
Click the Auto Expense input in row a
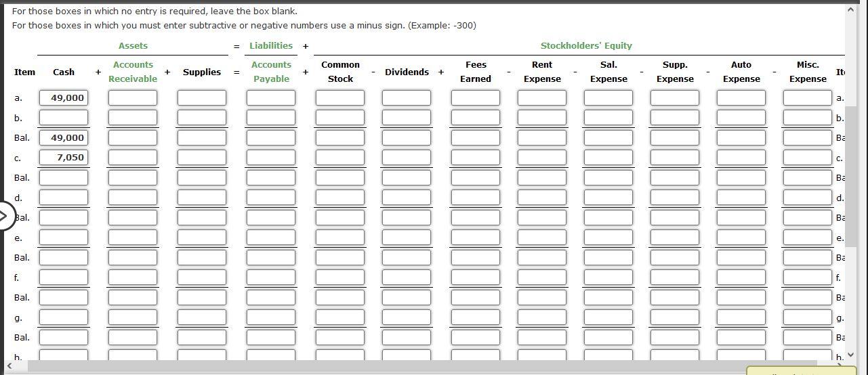[x=741, y=97]
